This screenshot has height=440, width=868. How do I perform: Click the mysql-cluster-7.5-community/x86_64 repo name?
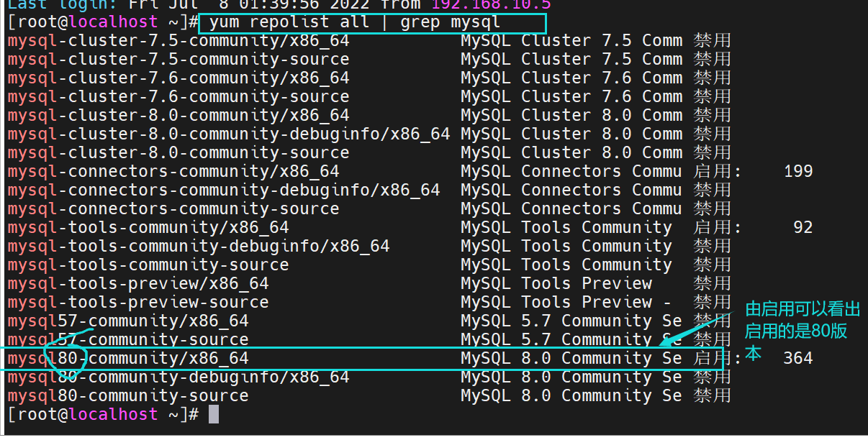178,40
